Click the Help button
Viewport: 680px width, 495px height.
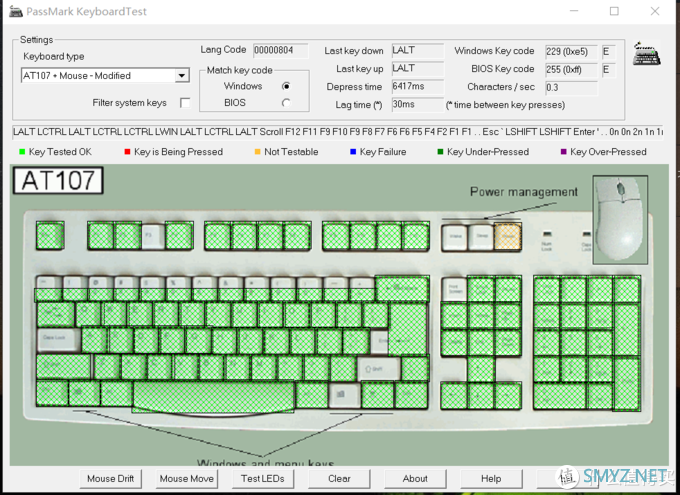click(x=491, y=479)
